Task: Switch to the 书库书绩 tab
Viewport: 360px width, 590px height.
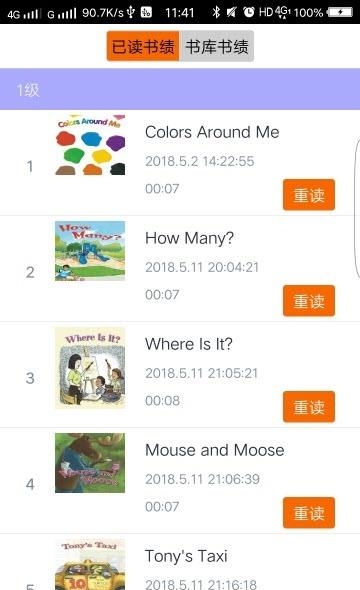Action: pyautogui.click(x=217, y=46)
